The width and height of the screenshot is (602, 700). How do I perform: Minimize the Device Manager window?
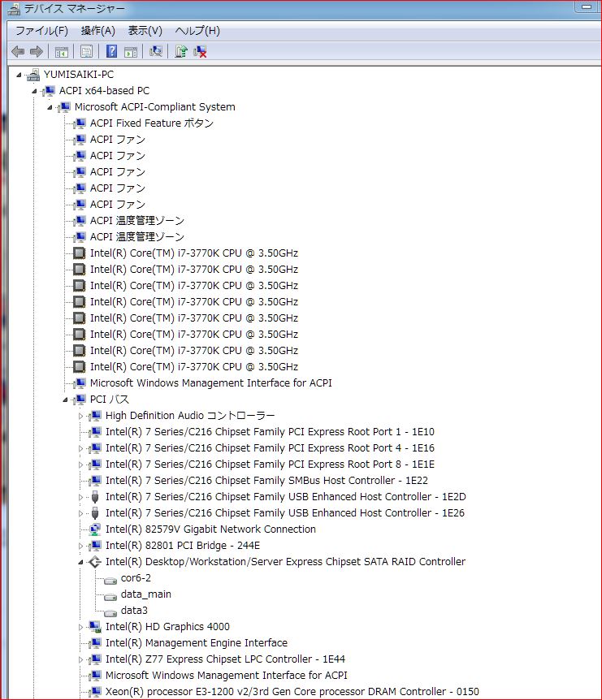(587, 7)
